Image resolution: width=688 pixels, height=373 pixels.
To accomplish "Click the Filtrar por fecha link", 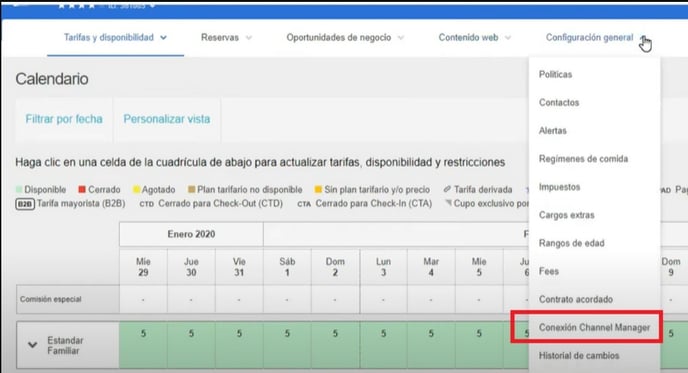I will (64, 119).
